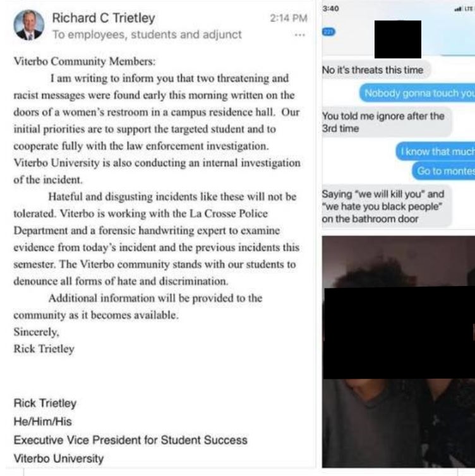Select the 'we will kill you' message bubble
Image resolution: width=475 pixels, height=476 pixels.
pyautogui.click(x=387, y=206)
